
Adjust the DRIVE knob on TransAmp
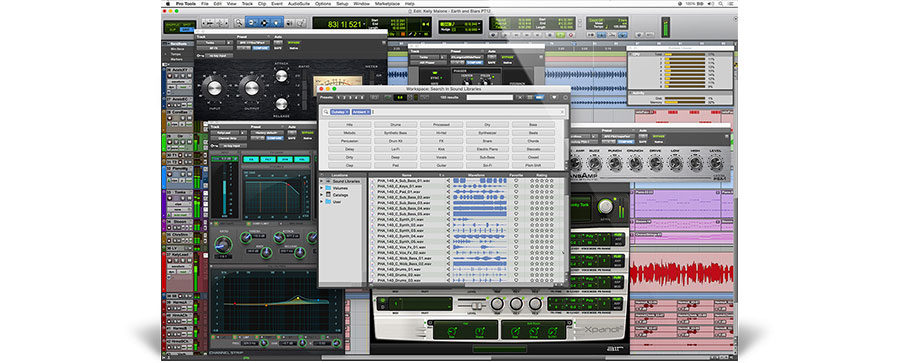pos(655,163)
